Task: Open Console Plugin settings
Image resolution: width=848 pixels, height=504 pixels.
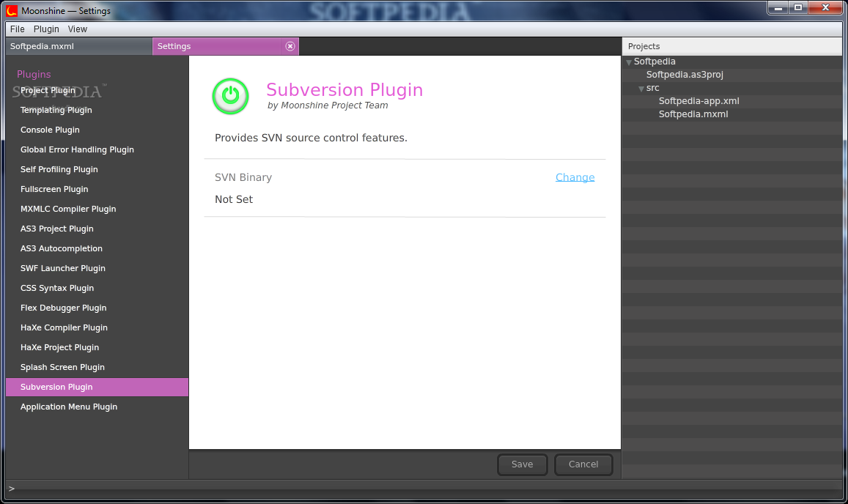Action: [97, 130]
